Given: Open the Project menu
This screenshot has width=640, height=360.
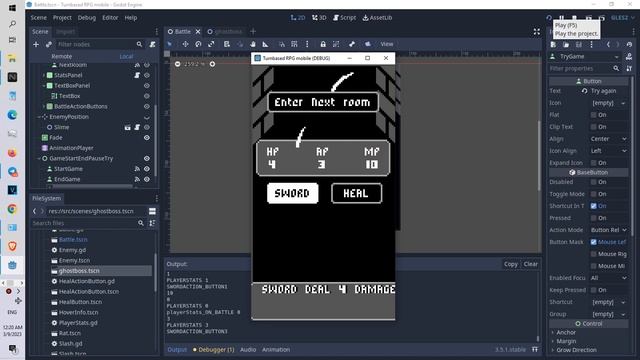Looking at the screenshot, I should point(62,18).
